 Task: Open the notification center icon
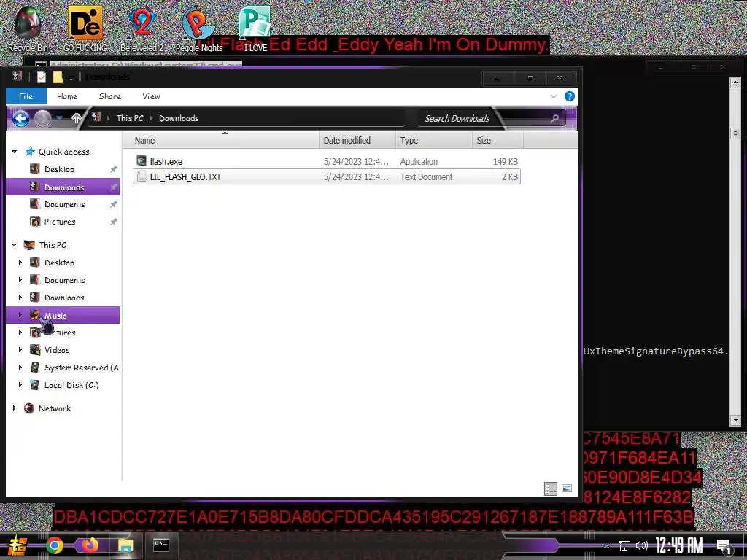[724, 546]
